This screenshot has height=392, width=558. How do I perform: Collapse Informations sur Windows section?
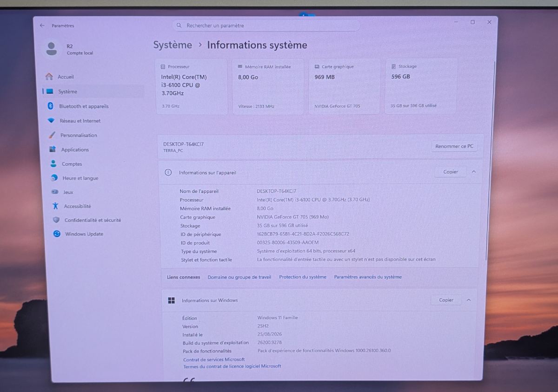[469, 300]
